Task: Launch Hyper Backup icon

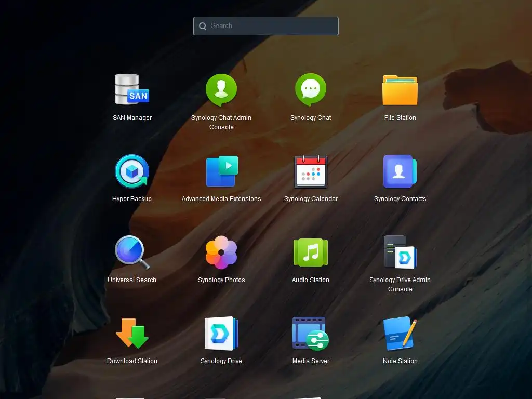Action: 132,171
